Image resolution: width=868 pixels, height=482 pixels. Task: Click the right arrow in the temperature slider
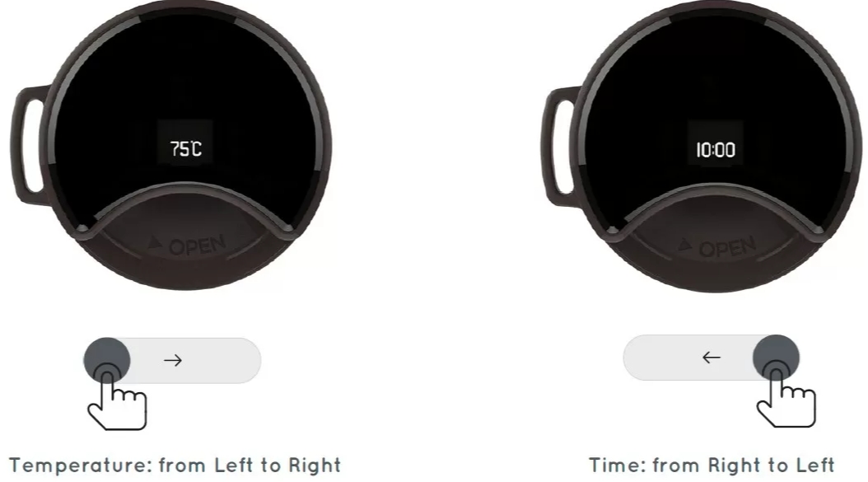(173, 361)
